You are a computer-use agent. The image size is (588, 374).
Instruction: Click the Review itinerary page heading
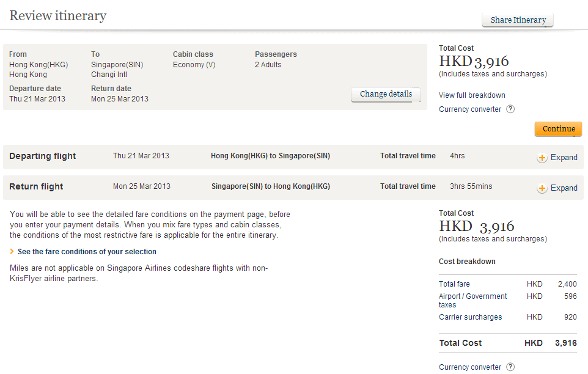pyautogui.click(x=58, y=16)
